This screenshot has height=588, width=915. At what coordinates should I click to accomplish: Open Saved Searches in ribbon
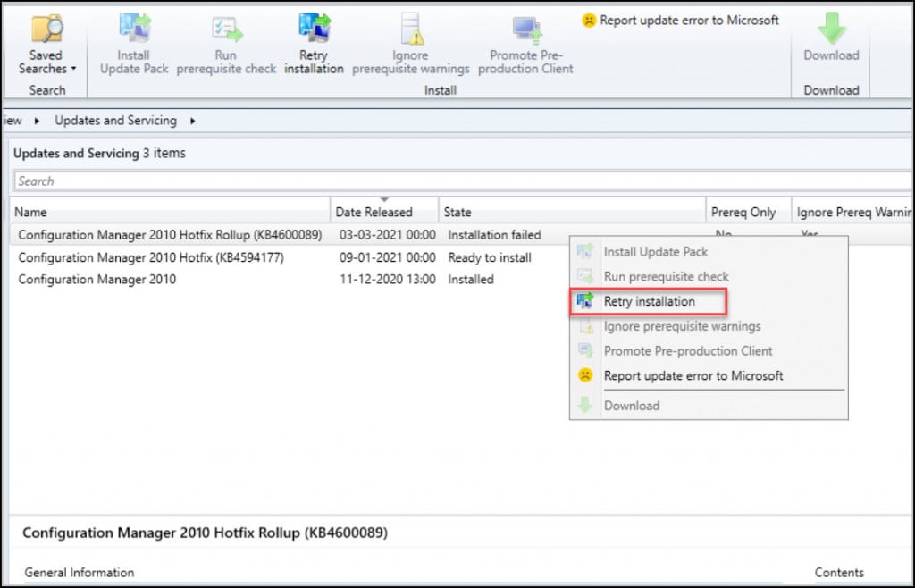pyautogui.click(x=46, y=45)
